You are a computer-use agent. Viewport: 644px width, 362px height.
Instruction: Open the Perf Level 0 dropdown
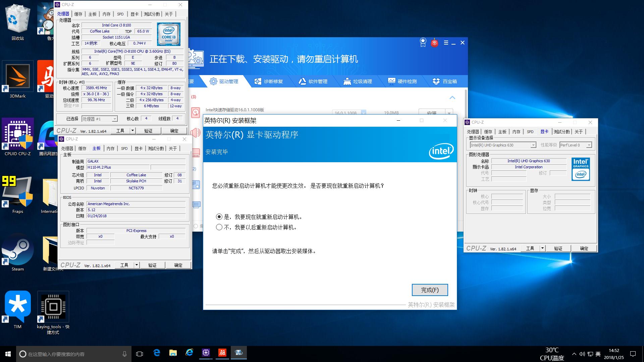click(589, 145)
